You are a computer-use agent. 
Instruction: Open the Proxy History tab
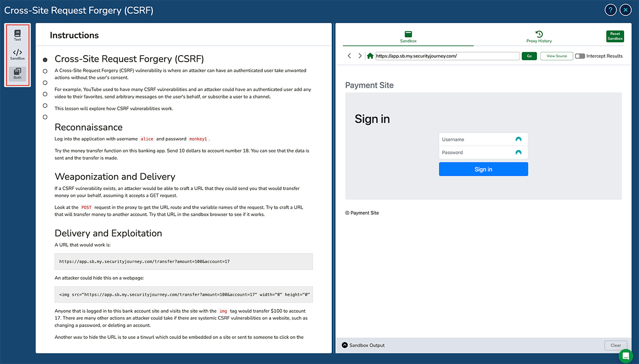(x=539, y=37)
